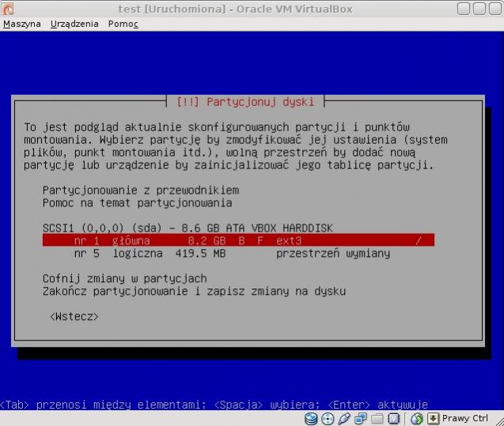Select the Wstecz button
504x426 pixels.
click(x=74, y=316)
